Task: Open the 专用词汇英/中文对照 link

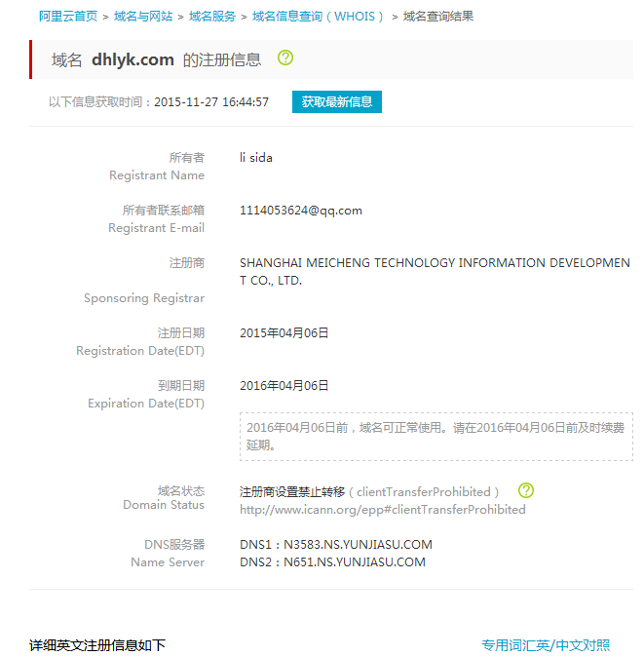Action: [546, 645]
